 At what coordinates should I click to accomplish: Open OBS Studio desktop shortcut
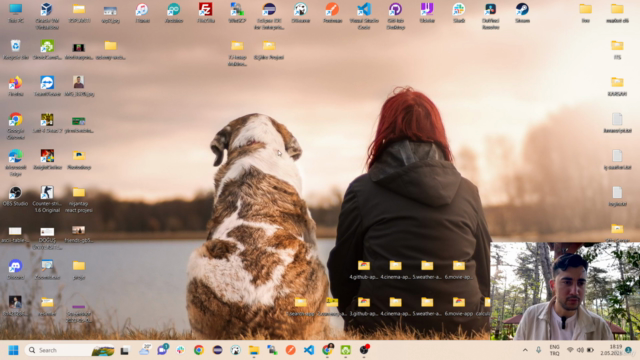pos(16,196)
